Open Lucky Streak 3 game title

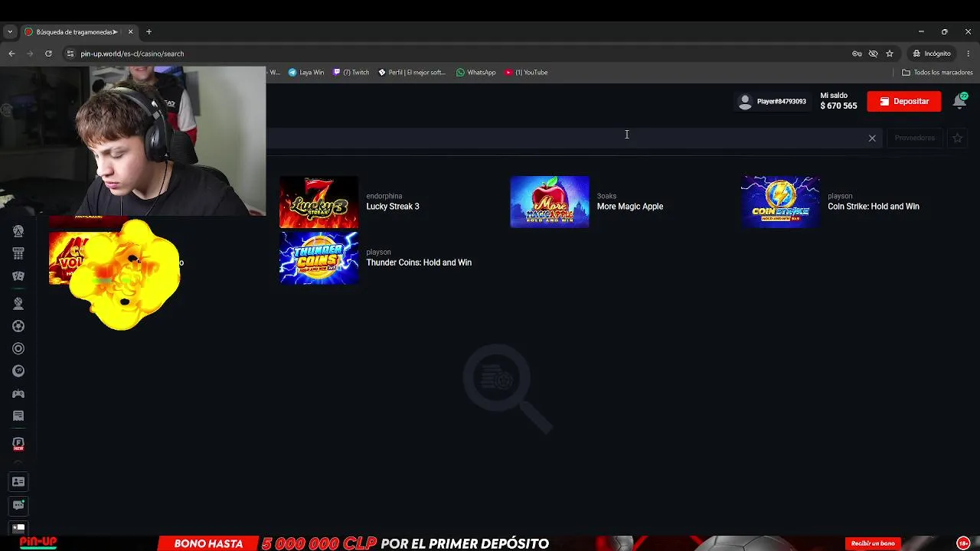click(x=393, y=207)
